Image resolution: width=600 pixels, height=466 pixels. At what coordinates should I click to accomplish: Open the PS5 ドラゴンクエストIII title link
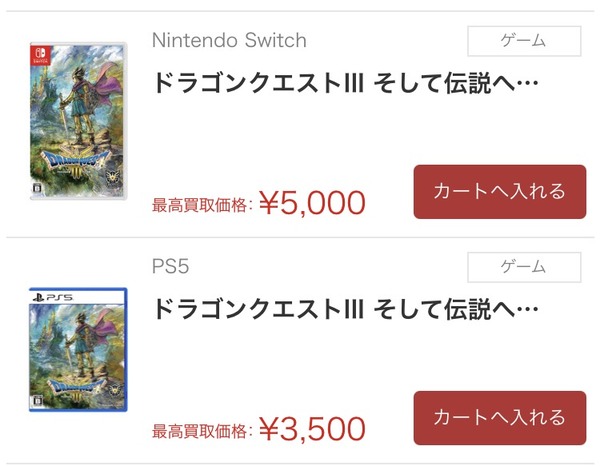pyautogui.click(x=345, y=309)
